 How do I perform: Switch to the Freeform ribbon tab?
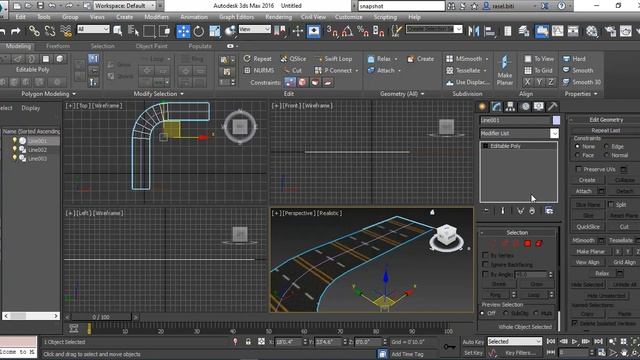(58, 46)
